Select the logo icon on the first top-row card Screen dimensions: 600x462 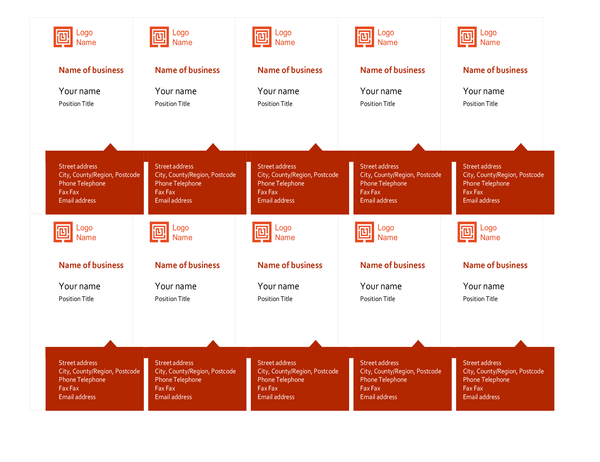click(63, 37)
